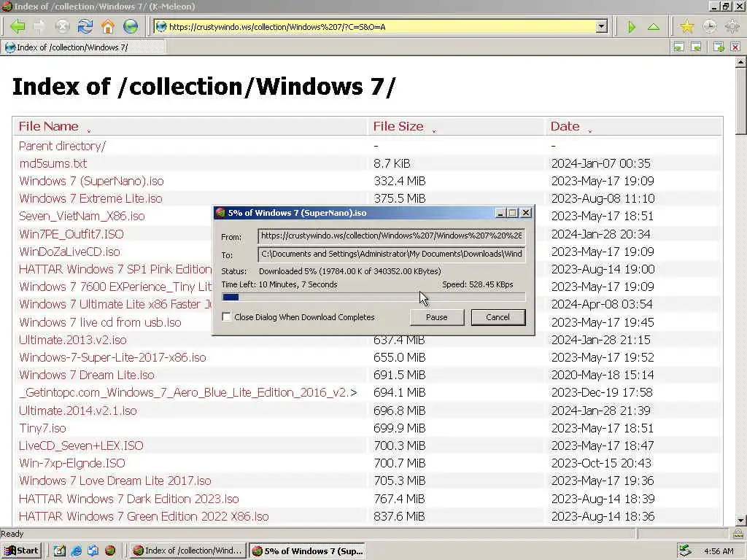Image resolution: width=747 pixels, height=560 pixels.
Task: Launch Internet Explorer from quick launch
Action: coord(76,551)
